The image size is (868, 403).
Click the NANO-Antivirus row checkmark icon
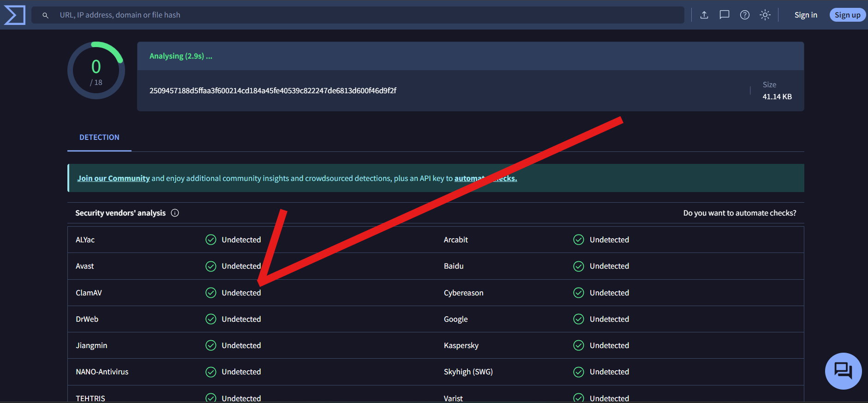point(211,372)
